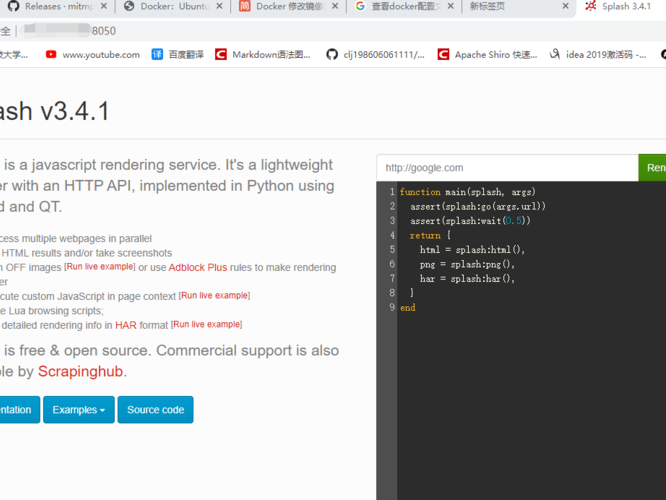The width and height of the screenshot is (666, 500).
Task: Click the Splash favicon on the active tab
Action: point(591,6)
